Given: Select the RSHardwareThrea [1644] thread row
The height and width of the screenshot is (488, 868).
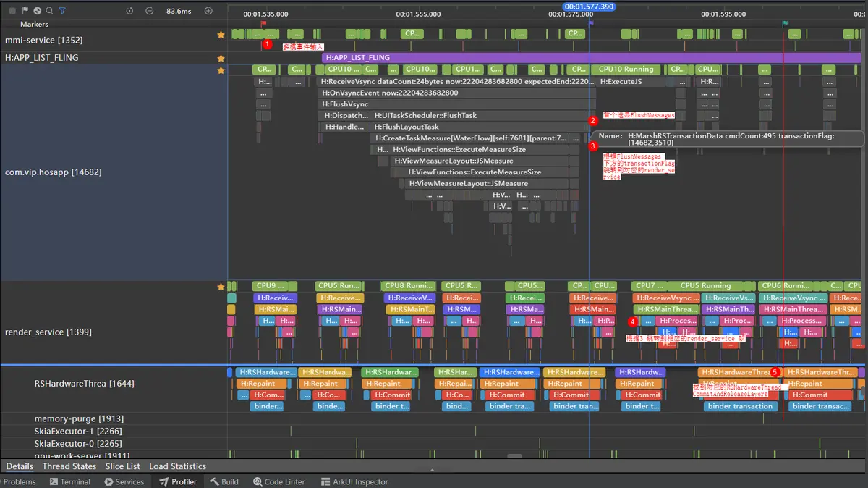Looking at the screenshot, I should tap(114, 384).
